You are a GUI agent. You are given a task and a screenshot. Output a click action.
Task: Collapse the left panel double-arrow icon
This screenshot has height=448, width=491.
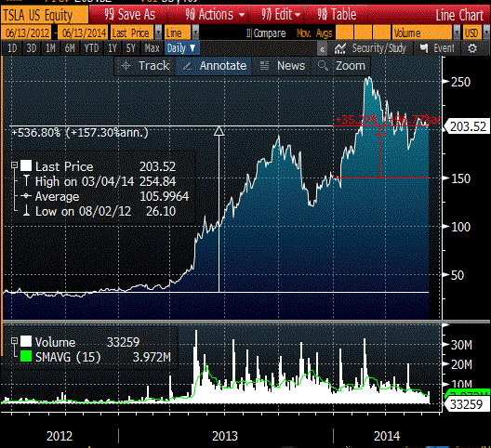pyautogui.click(x=322, y=49)
